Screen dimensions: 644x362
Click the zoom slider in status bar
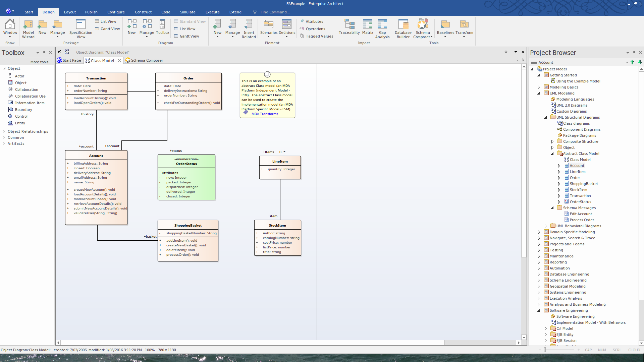click(545, 350)
